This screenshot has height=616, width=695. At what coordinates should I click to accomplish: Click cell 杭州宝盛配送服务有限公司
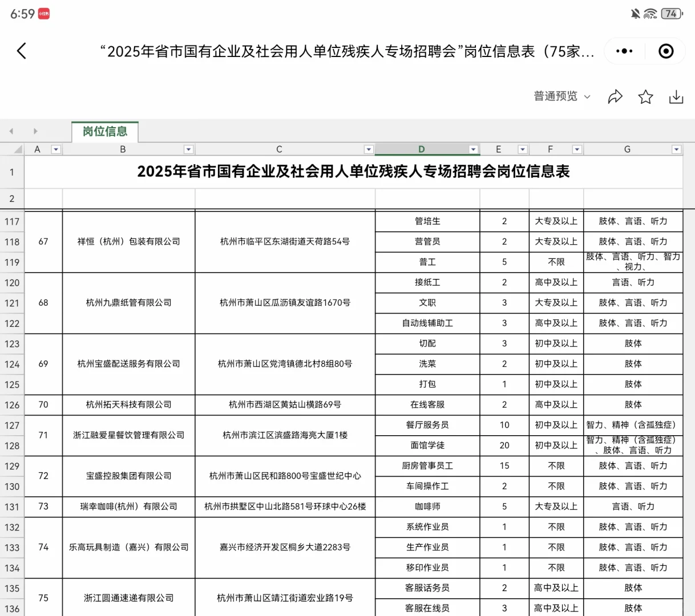129,364
